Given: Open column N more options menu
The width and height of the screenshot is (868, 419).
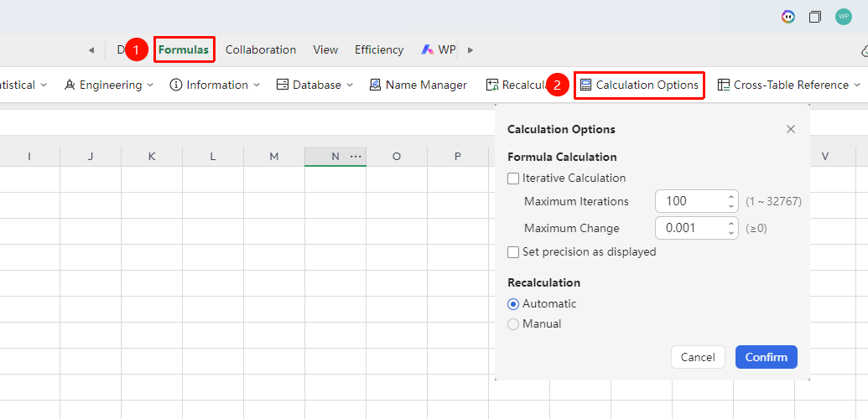Looking at the screenshot, I should (356, 157).
